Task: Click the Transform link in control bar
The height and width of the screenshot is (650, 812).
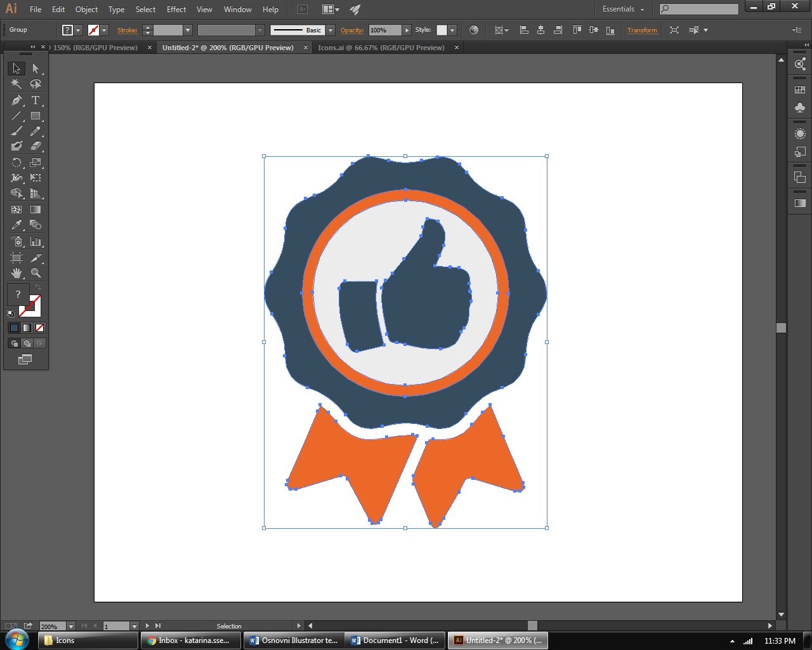Action: (x=642, y=30)
